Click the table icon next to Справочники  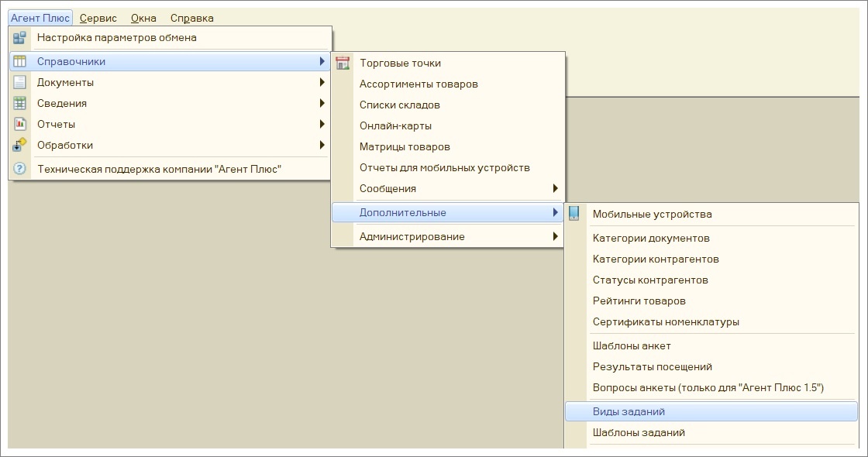(19, 61)
